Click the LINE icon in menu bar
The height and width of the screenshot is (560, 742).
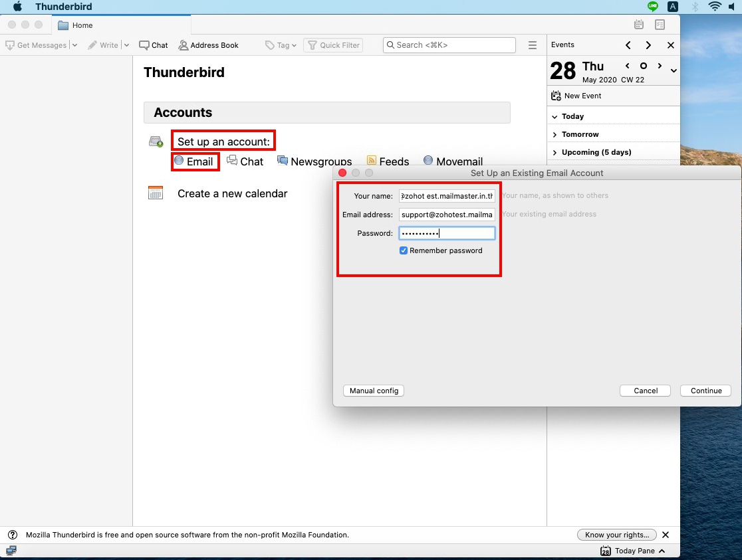pos(652,6)
